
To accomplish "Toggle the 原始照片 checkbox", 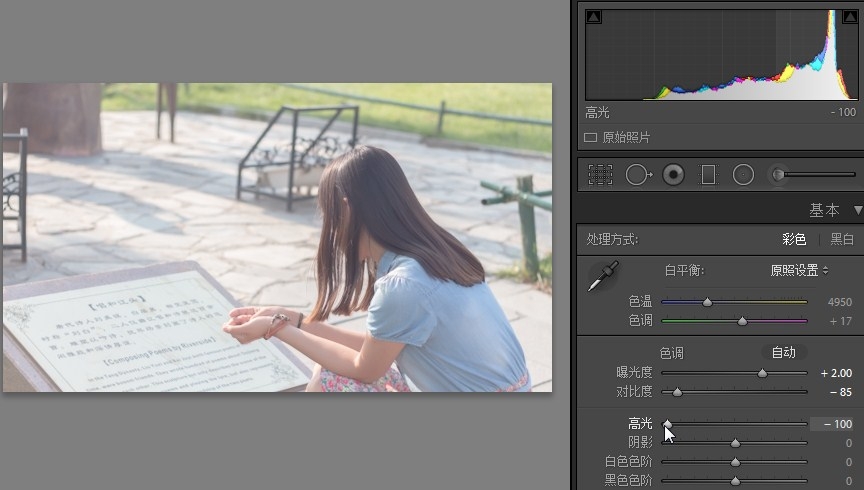I will pos(591,137).
